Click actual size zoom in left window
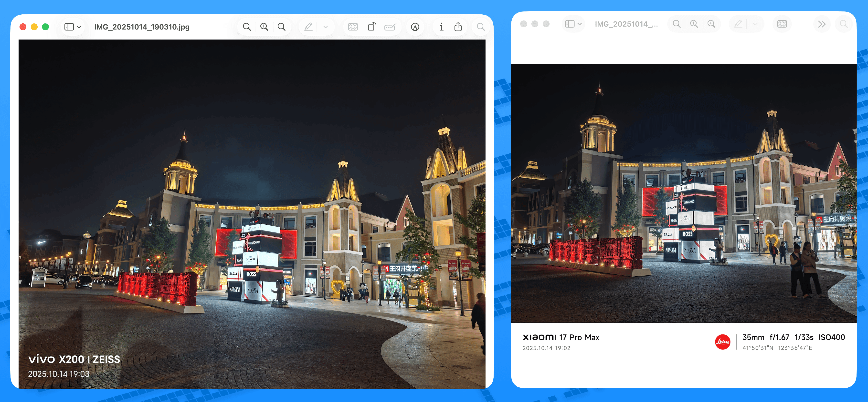Image resolution: width=868 pixels, height=402 pixels. [x=264, y=27]
